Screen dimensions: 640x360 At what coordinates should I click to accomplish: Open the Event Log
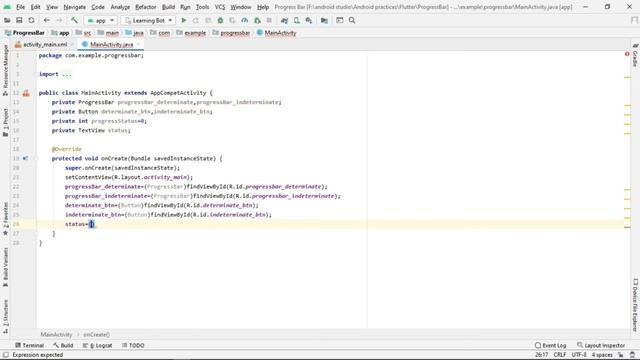pyautogui.click(x=551, y=345)
